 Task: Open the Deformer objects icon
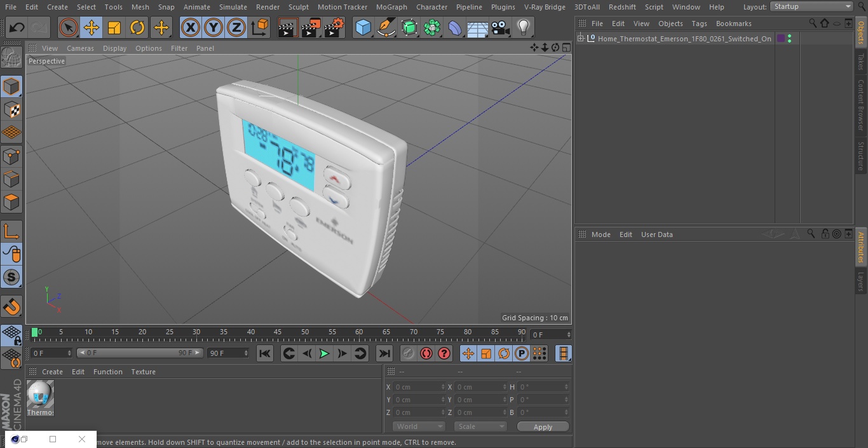tap(455, 28)
